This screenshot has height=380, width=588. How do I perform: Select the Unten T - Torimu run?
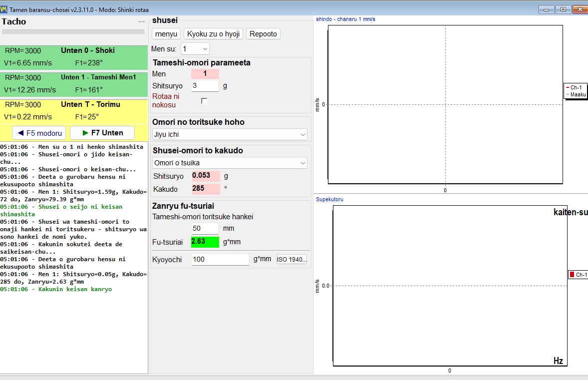coord(74,111)
